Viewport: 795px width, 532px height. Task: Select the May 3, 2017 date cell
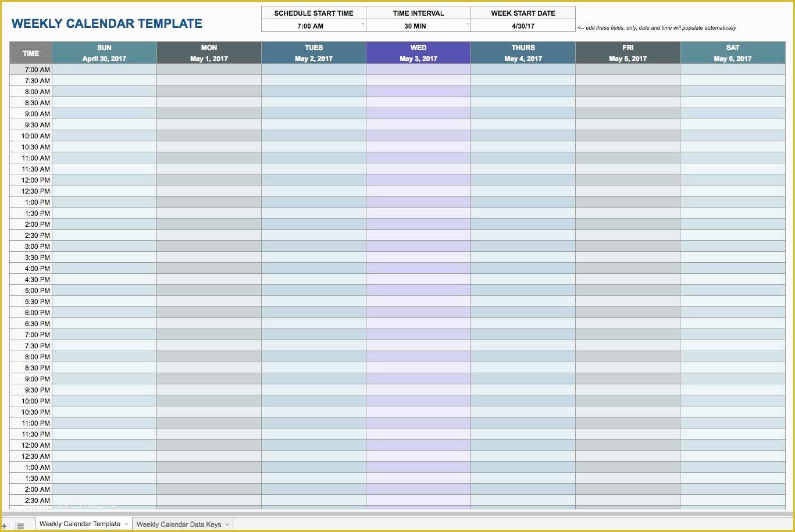pyautogui.click(x=418, y=59)
